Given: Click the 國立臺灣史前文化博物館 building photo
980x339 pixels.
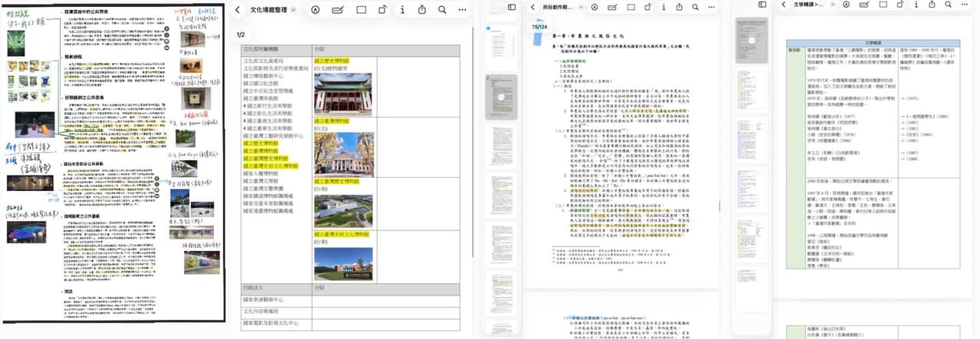Looking at the screenshot, I should point(343,263).
